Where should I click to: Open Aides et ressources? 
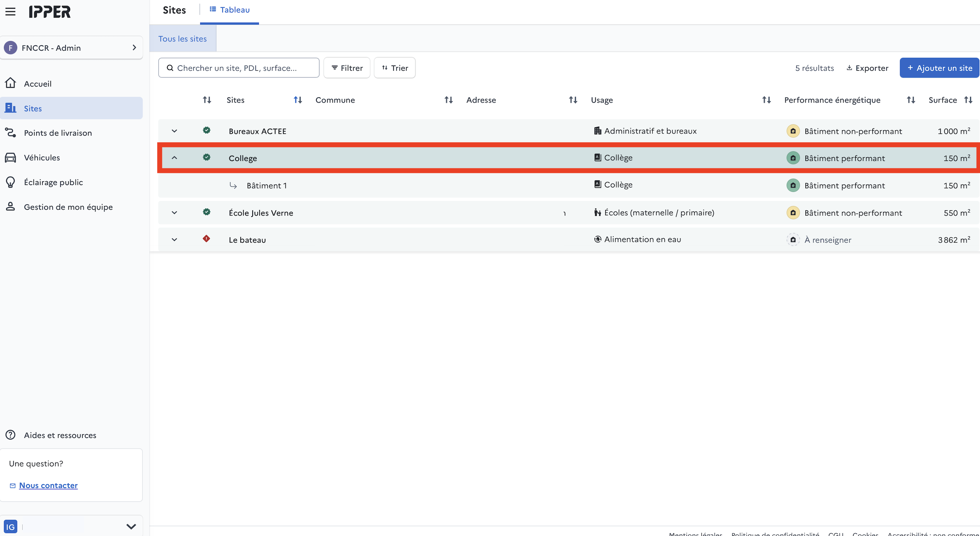click(71, 435)
